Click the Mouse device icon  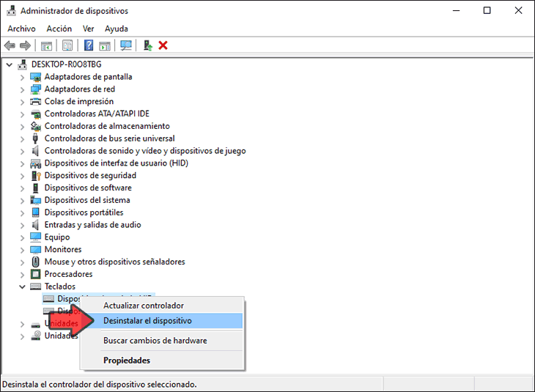[35, 262]
